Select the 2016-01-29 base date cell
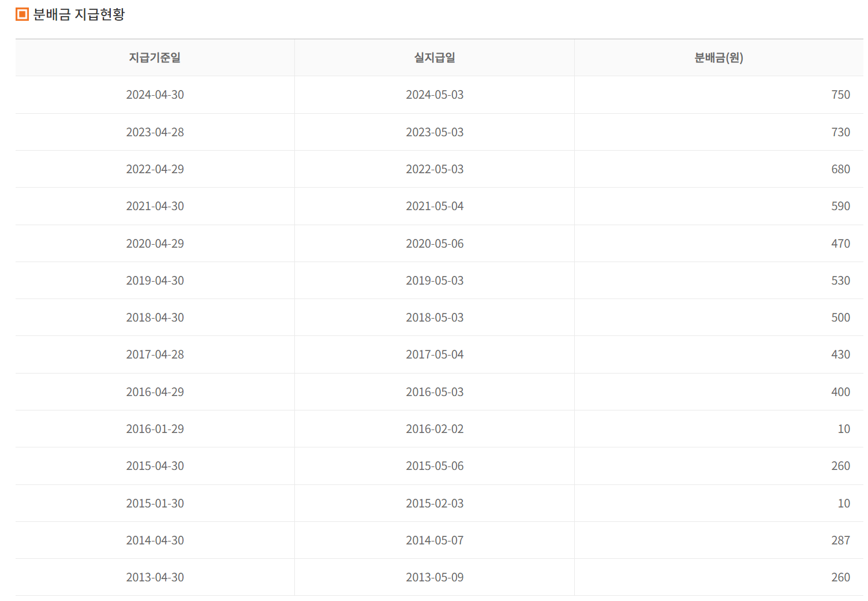Image resolution: width=868 pixels, height=601 pixels. point(155,429)
